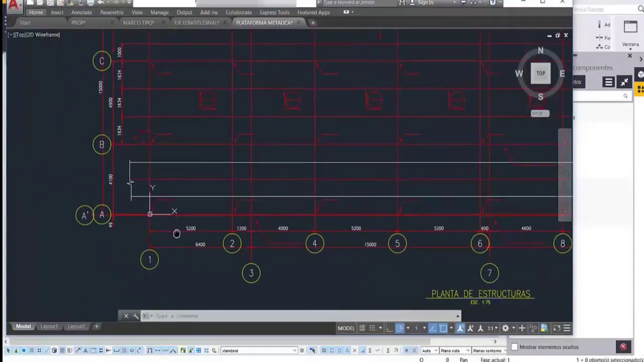Image resolution: width=644 pixels, height=362 pixels.
Task: Open the WCS coordinate system dropdown
Action: pos(540,113)
